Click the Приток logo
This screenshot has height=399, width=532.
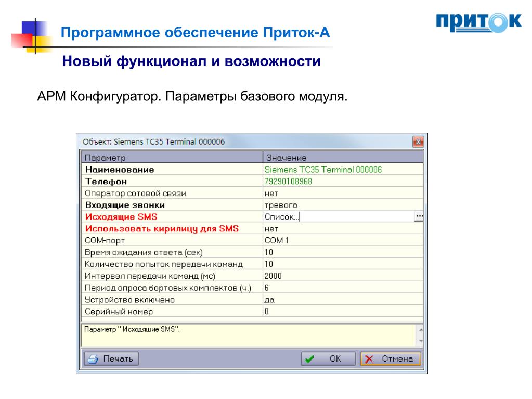(479, 22)
